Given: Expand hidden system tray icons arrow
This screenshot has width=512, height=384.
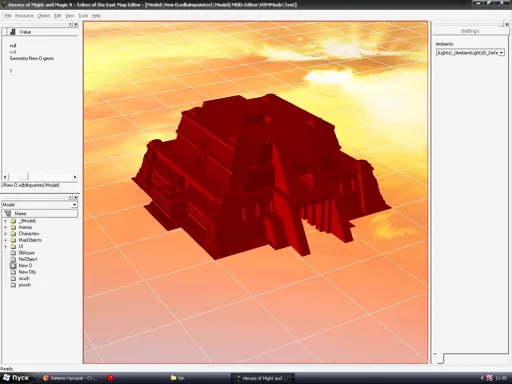Looking at the screenshot, I should pos(482,378).
